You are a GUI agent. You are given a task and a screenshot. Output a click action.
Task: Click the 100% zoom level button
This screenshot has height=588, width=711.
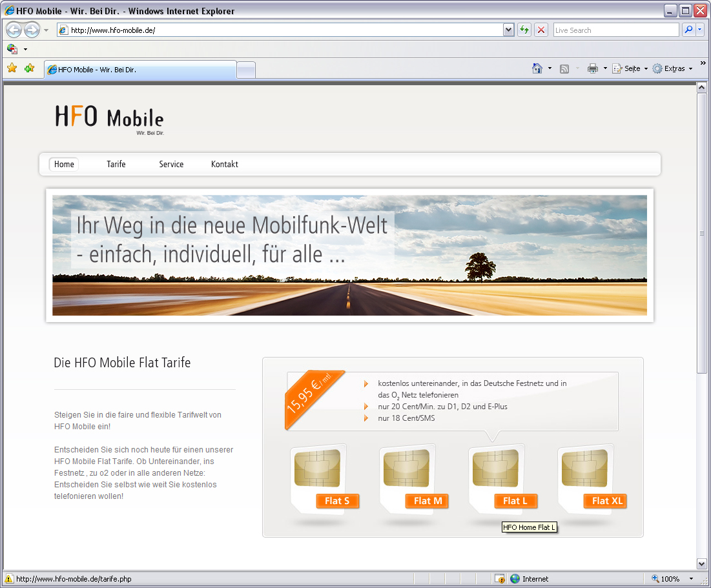[x=666, y=579]
